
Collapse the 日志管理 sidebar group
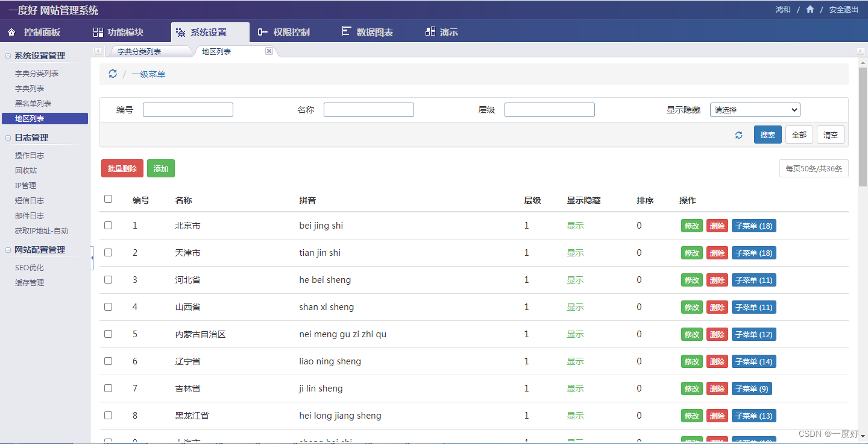tap(8, 138)
